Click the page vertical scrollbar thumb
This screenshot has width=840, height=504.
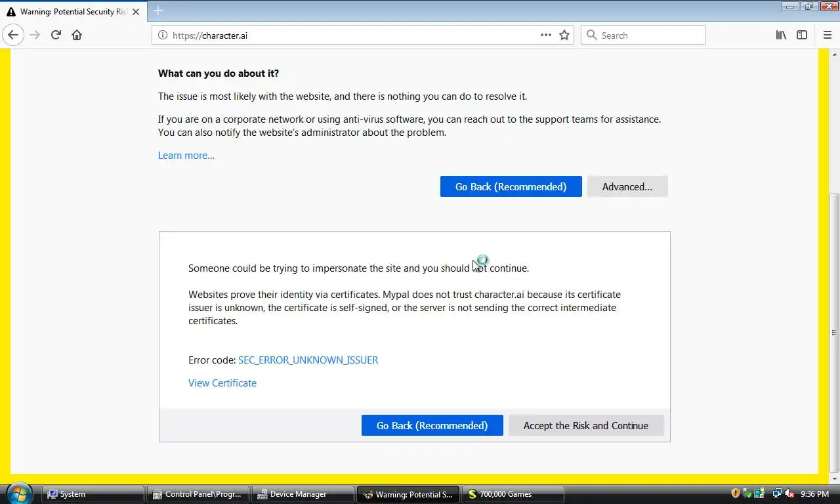click(834, 333)
